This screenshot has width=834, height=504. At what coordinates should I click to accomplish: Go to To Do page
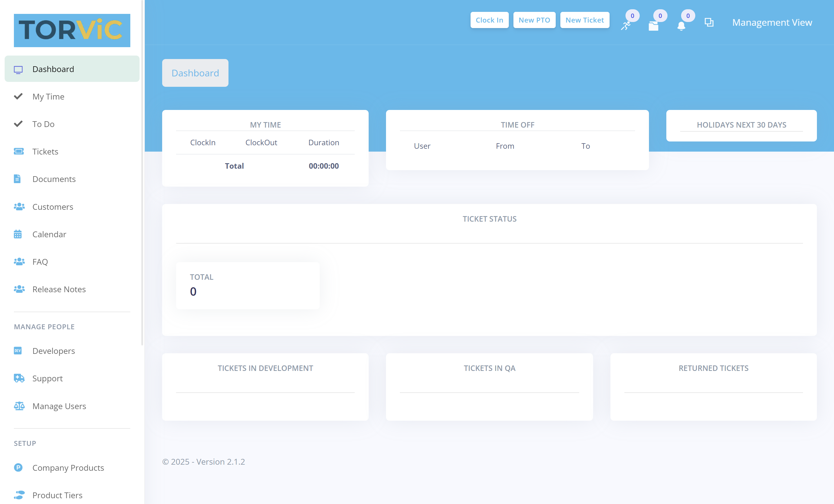click(72, 124)
